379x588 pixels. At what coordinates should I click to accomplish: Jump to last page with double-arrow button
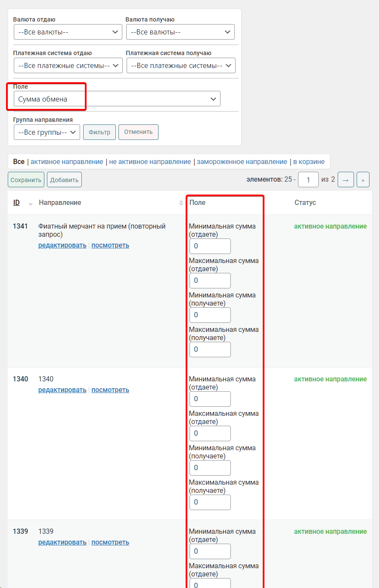pyautogui.click(x=363, y=179)
